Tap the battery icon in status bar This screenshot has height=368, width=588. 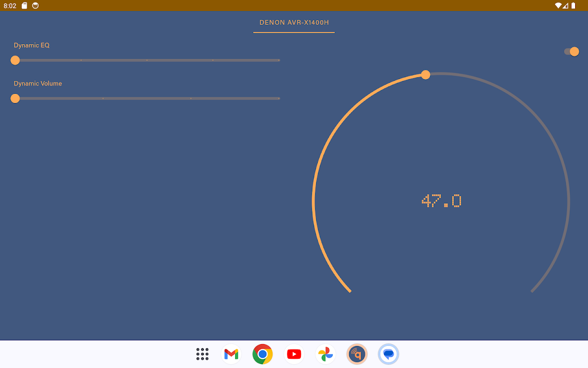pyautogui.click(x=573, y=6)
